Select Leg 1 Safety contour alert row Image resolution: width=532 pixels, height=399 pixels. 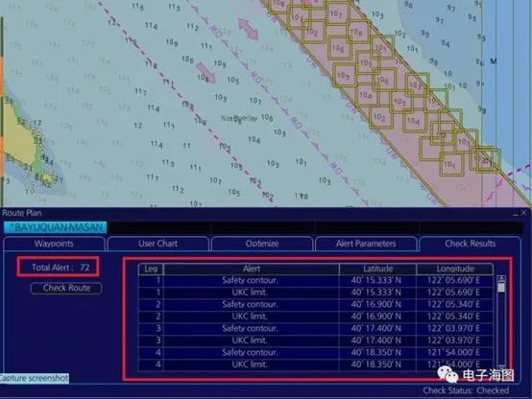tap(316, 281)
